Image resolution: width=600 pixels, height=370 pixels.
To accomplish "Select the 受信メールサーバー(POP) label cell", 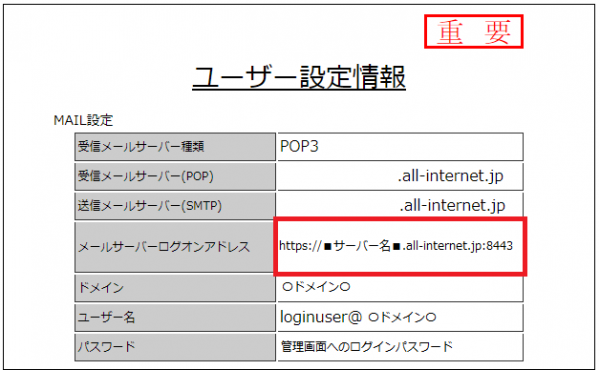I will click(x=175, y=176).
